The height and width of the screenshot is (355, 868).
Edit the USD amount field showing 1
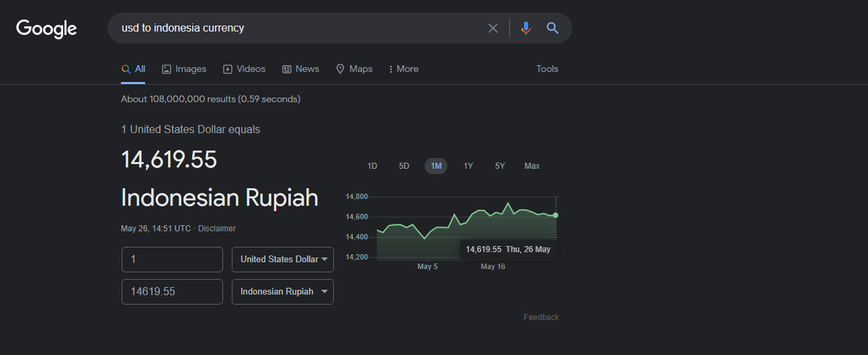172,259
